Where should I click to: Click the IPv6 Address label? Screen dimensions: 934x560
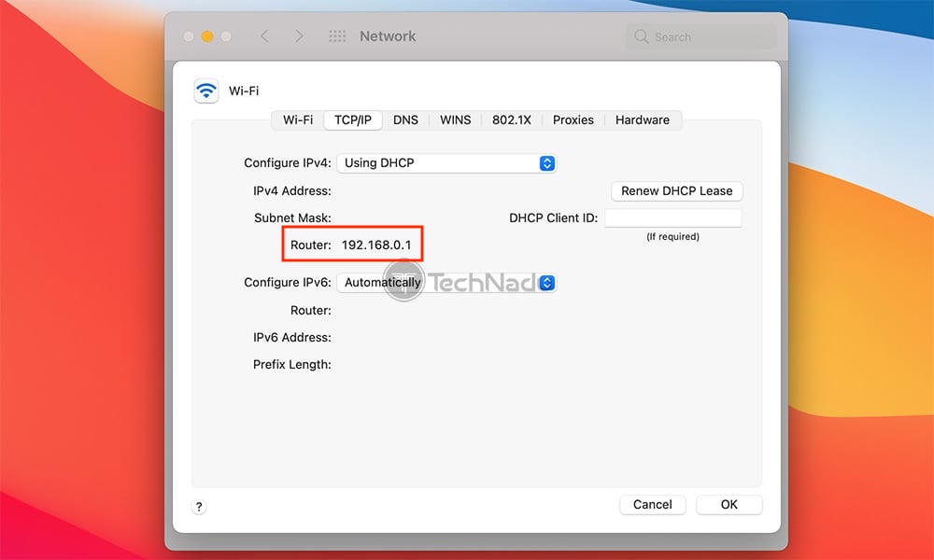pos(291,338)
